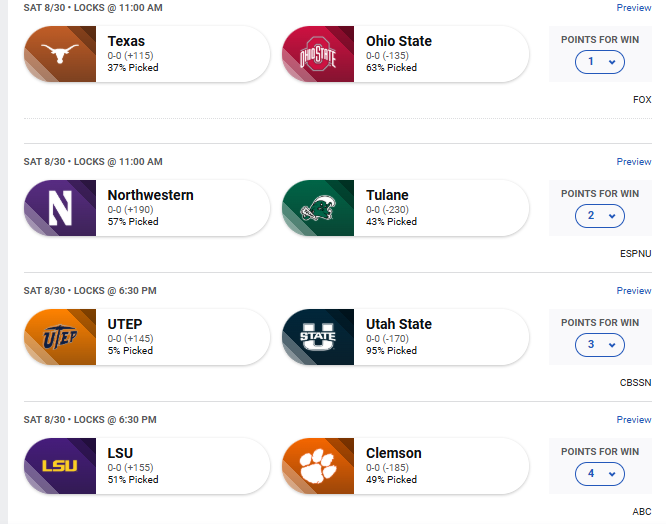
Task: Choose the Utah State logo
Action: [x=318, y=337]
